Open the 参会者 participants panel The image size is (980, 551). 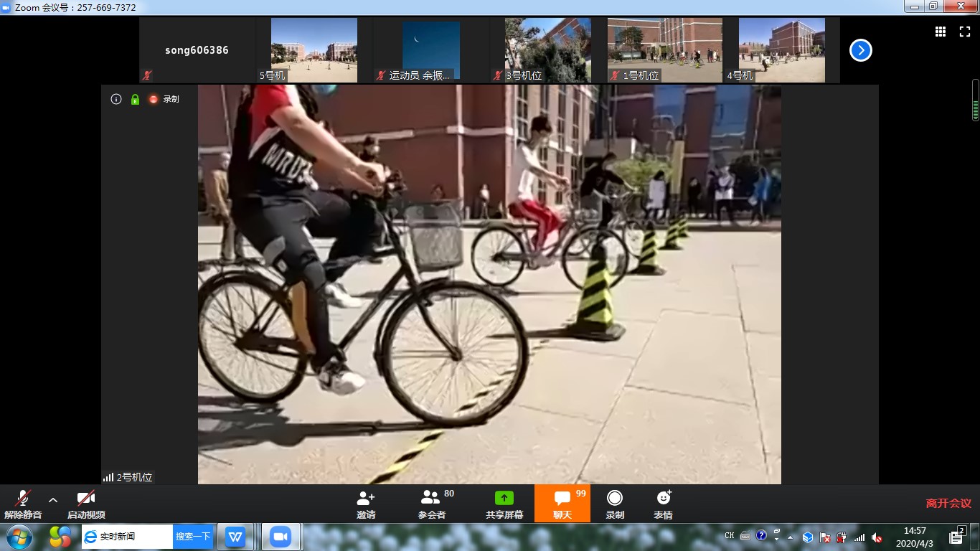point(431,504)
